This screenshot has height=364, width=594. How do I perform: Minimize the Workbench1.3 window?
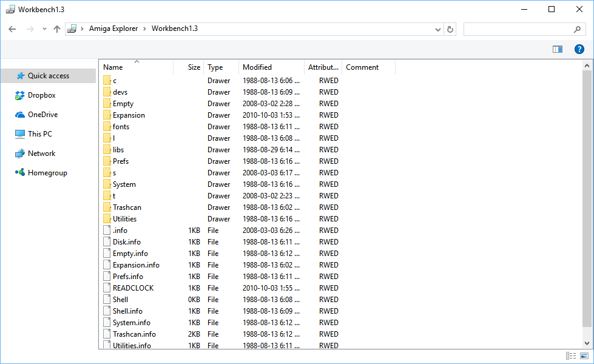(524, 10)
